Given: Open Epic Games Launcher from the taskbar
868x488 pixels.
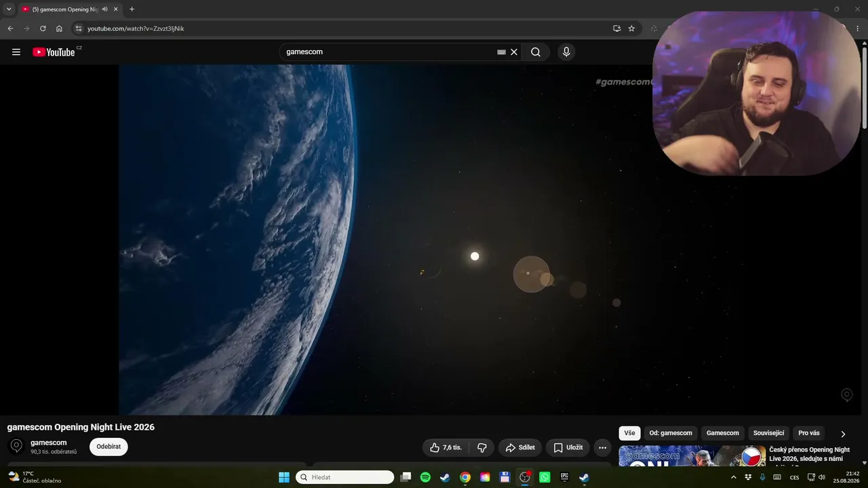Looking at the screenshot, I should click(x=564, y=477).
